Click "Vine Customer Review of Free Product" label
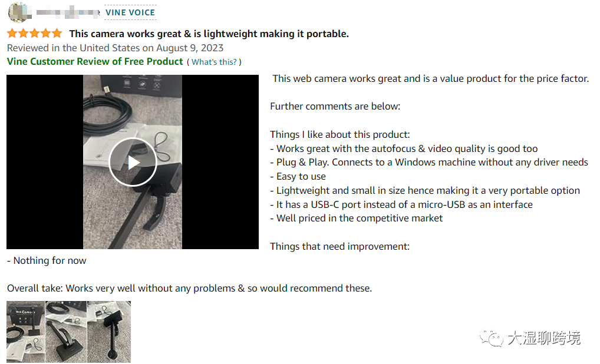 [95, 62]
